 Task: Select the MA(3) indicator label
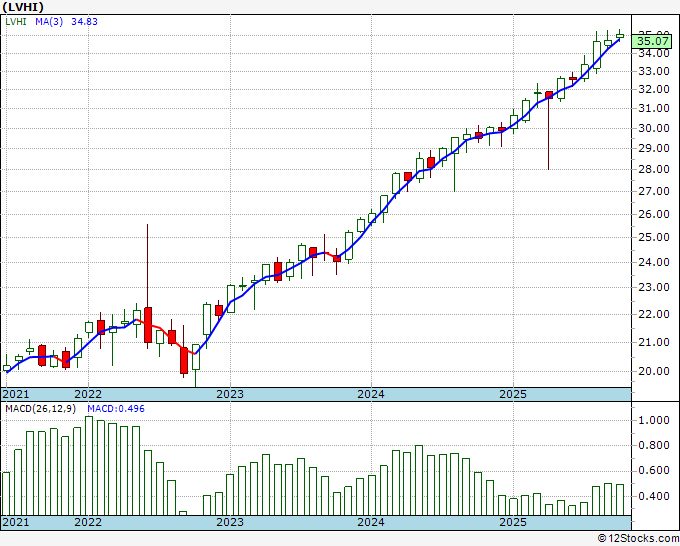click(49, 21)
